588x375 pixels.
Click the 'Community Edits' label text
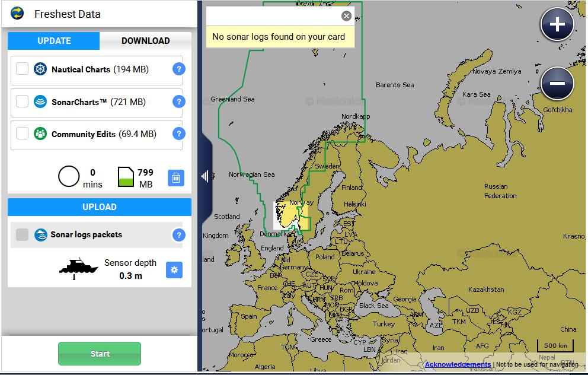point(84,134)
